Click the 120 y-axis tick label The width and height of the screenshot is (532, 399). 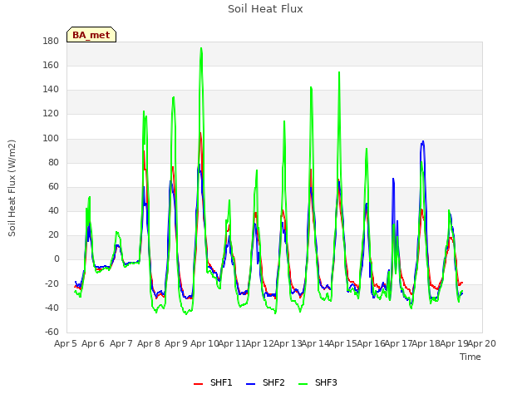[51, 114]
